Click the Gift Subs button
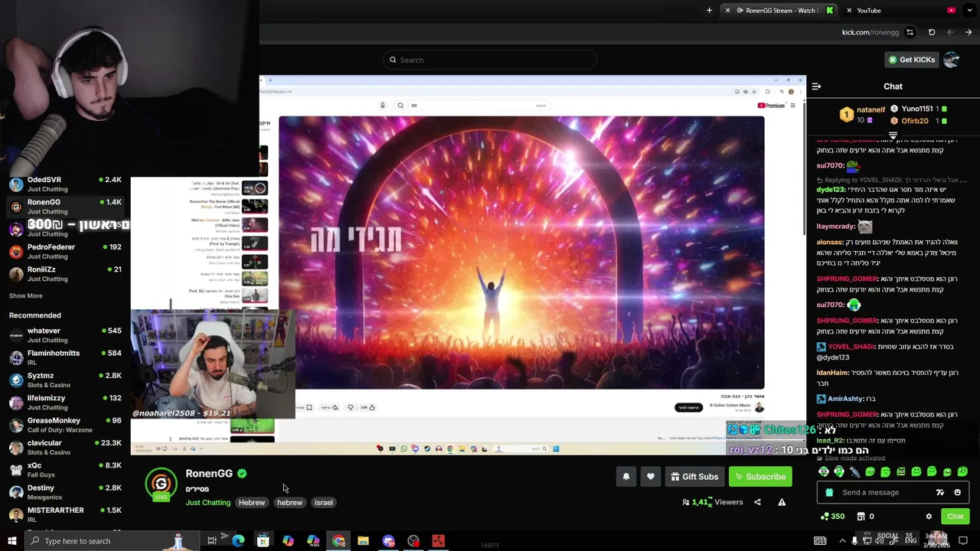This screenshot has height=551, width=980. [694, 477]
